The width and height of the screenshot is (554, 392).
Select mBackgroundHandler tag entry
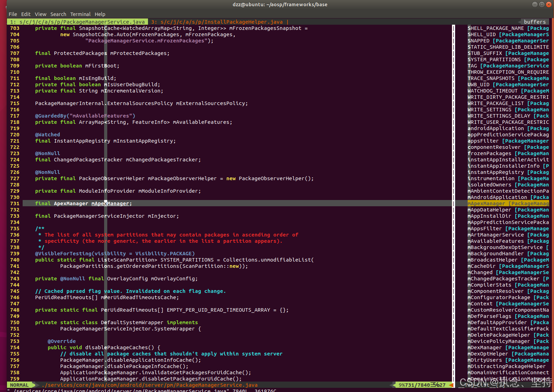[x=508, y=254]
